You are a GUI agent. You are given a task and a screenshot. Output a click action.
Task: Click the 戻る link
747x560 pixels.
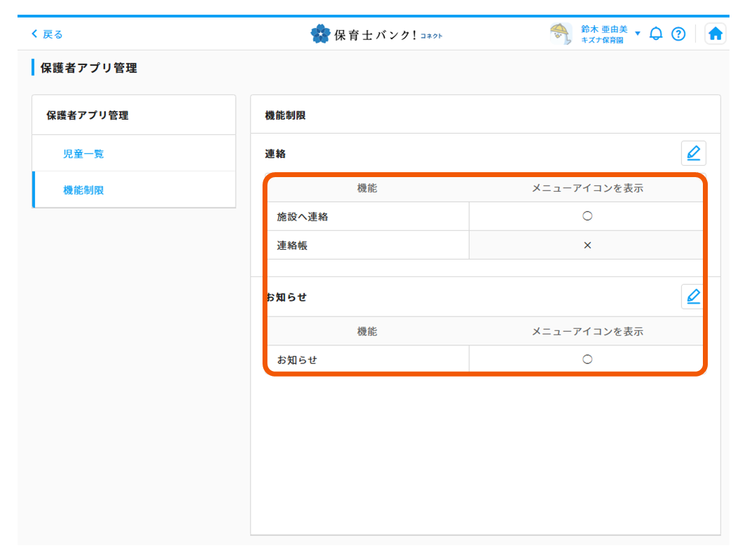tap(51, 34)
